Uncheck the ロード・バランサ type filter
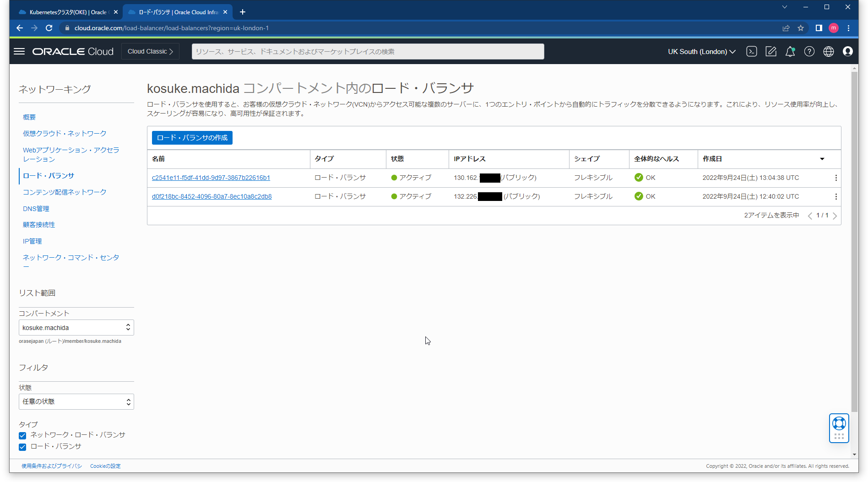 coord(22,447)
